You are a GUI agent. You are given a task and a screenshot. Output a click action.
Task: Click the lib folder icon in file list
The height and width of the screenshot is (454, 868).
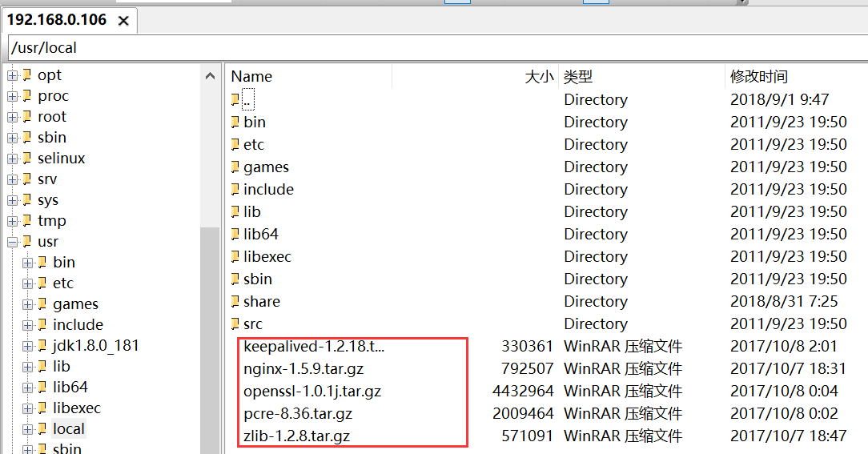(235, 211)
